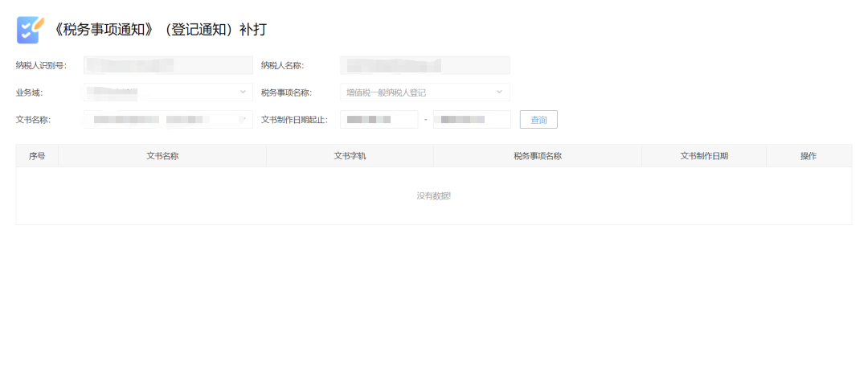Open the 文书名称 dropdown in the filter form
The width and height of the screenshot is (868, 382).
[x=168, y=120]
